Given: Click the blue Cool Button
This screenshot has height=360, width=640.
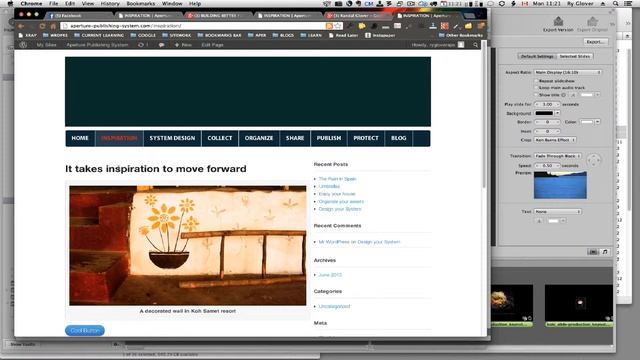Looking at the screenshot, I should coord(84,330).
